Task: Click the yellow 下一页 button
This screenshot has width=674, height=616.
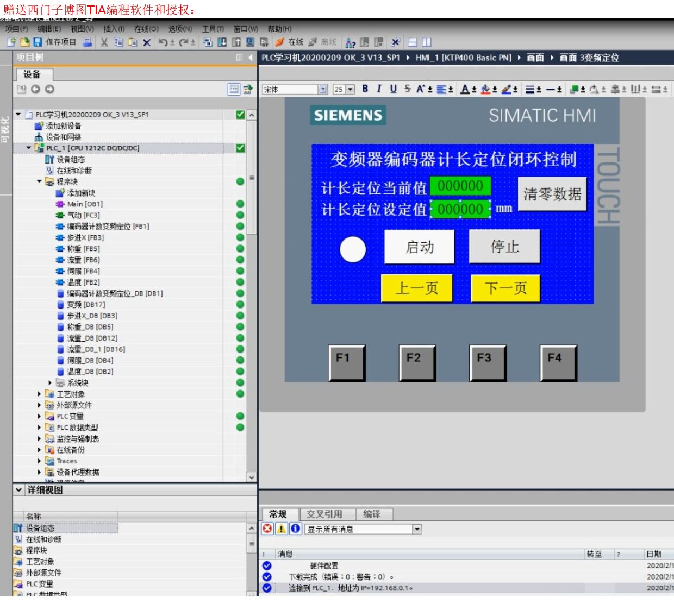Action: [505, 288]
